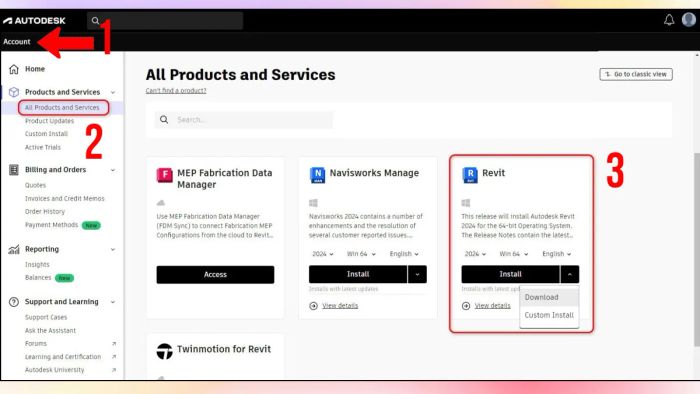
Task: Click the Reporting chart icon
Action: [14, 249]
